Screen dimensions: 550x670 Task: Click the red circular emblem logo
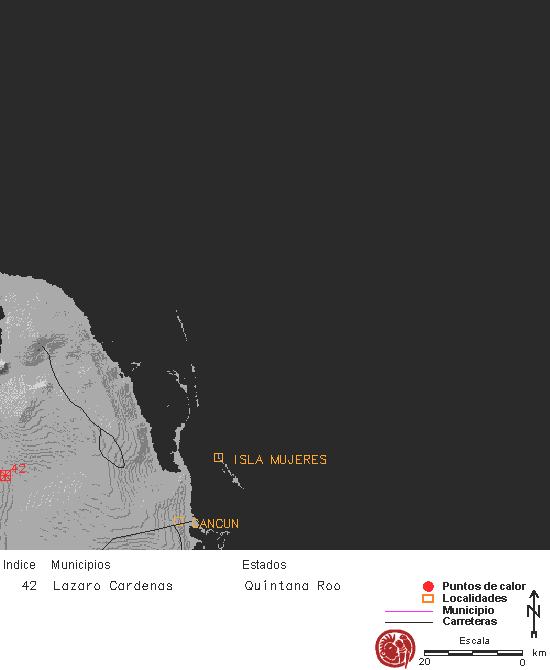click(x=395, y=648)
